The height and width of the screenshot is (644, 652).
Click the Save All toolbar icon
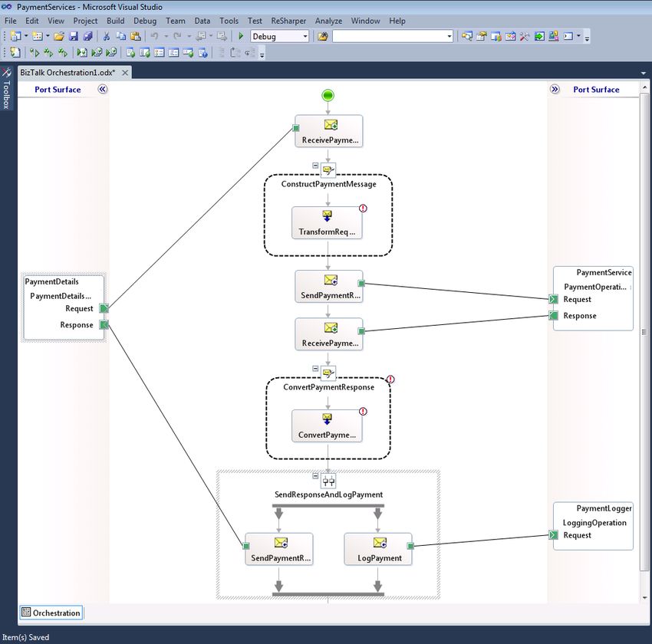coord(87,36)
